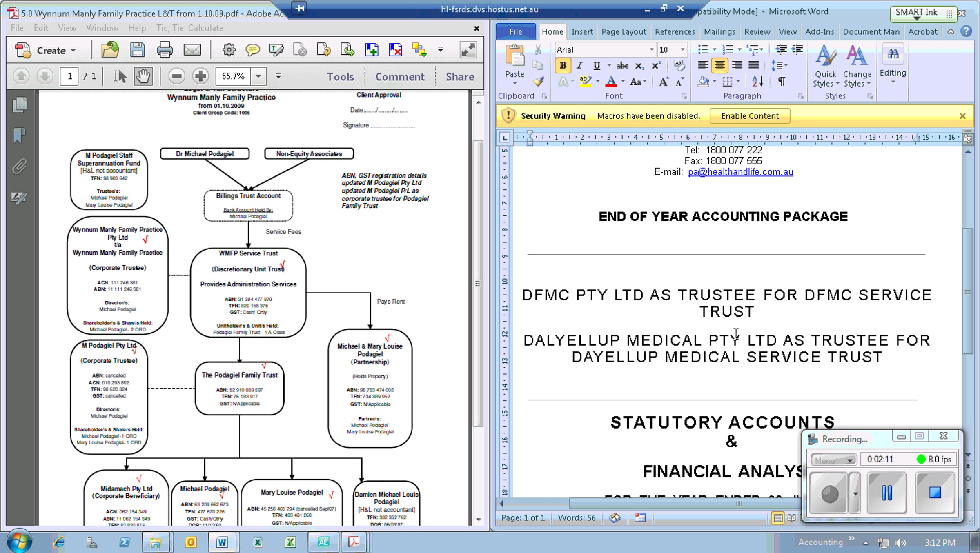Toggle Center alignment in Paragraph group
This screenshot has width=980, height=553.
(x=719, y=65)
